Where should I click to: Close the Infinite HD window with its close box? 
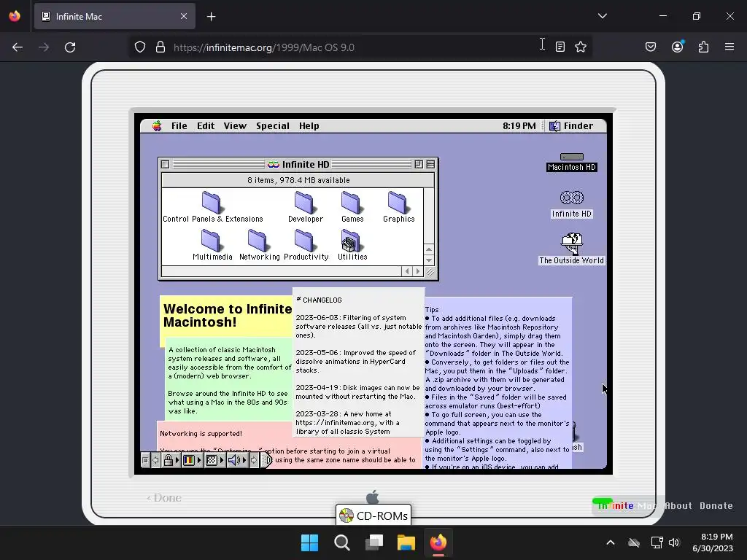(166, 164)
